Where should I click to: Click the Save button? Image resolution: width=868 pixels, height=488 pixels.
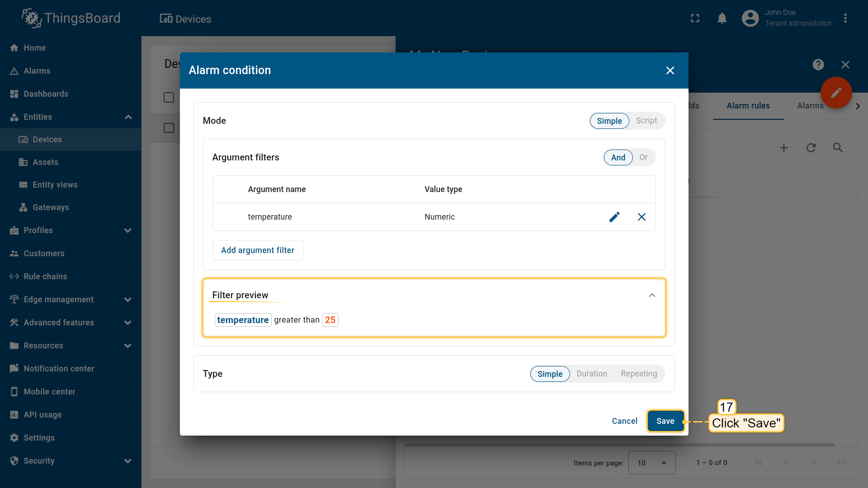pyautogui.click(x=665, y=421)
